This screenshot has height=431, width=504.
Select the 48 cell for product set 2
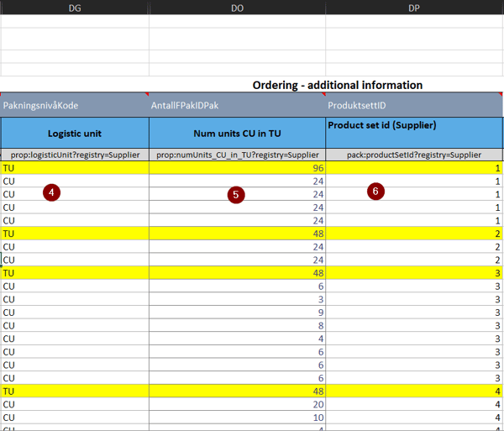click(x=237, y=234)
